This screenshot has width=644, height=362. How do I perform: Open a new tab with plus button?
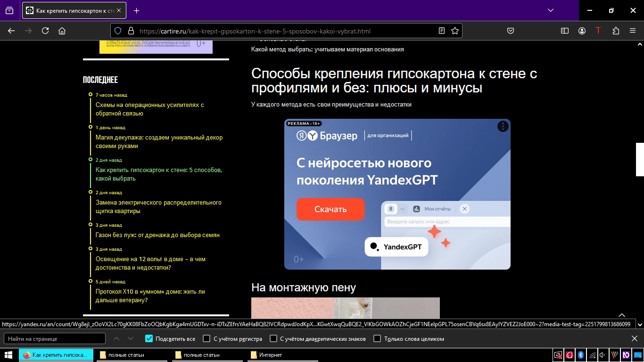coord(137,10)
